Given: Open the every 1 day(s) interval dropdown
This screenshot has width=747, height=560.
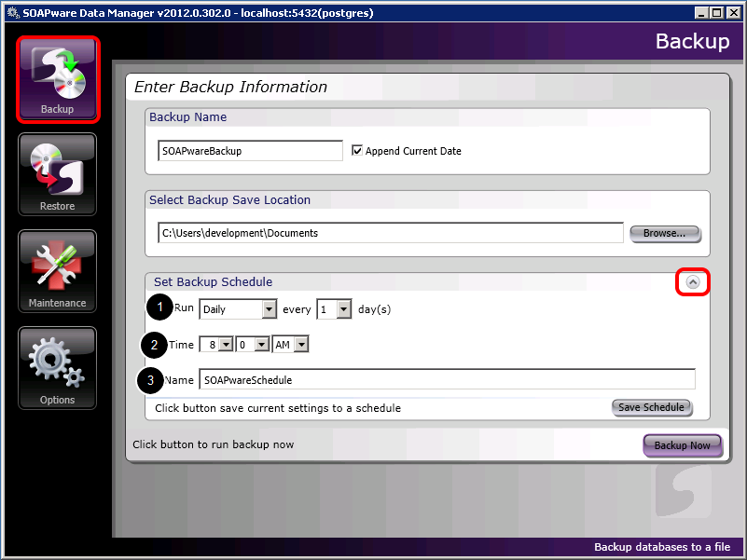Looking at the screenshot, I should pos(334,309).
